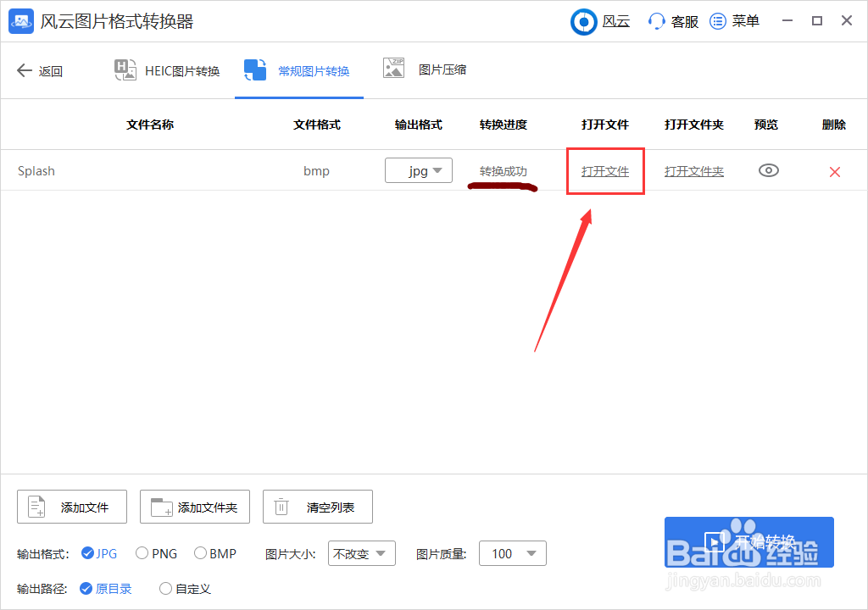868x610 pixels.
Task: Click the HEIC image conversion icon
Action: [x=125, y=70]
